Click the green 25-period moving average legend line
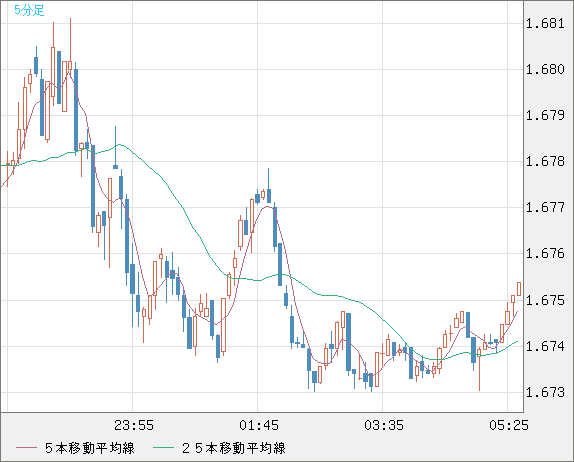The image size is (574, 462). point(163,448)
